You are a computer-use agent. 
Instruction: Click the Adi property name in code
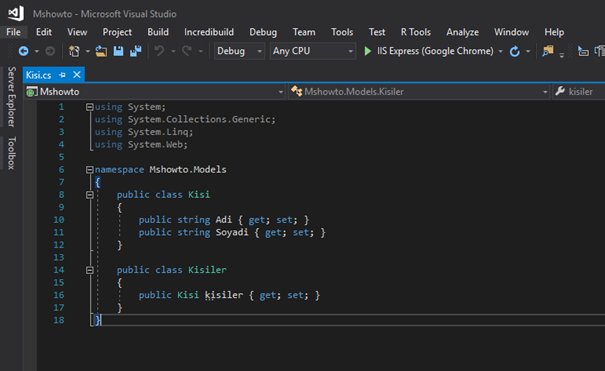pos(224,220)
